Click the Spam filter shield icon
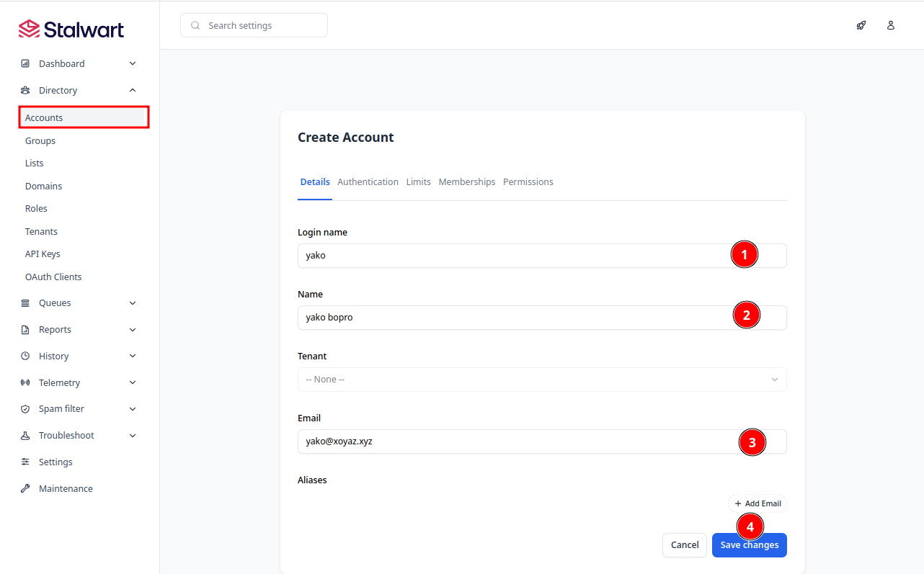924x574 pixels. (25, 408)
